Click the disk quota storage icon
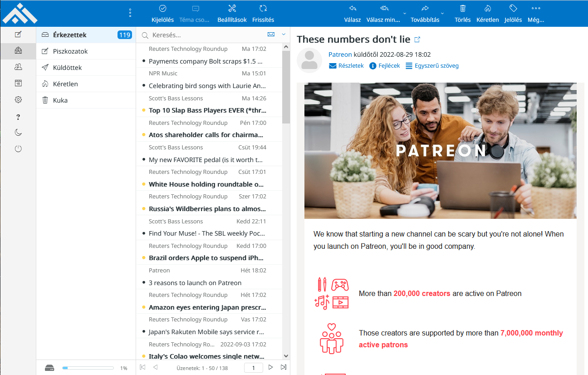 point(49,368)
